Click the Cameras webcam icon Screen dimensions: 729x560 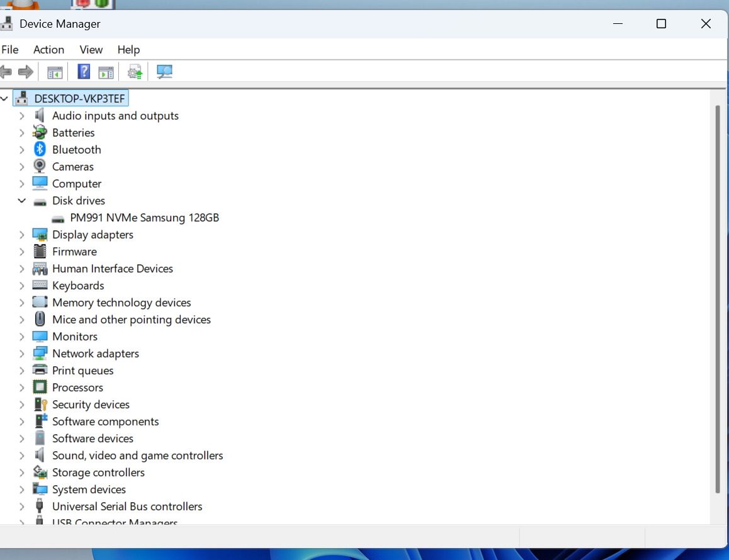click(x=40, y=167)
